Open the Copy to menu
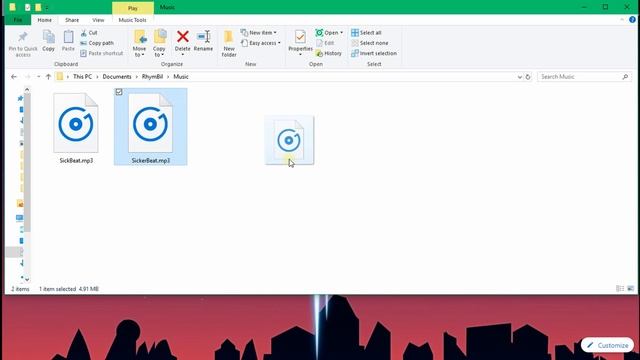The image size is (640, 360). point(159,44)
